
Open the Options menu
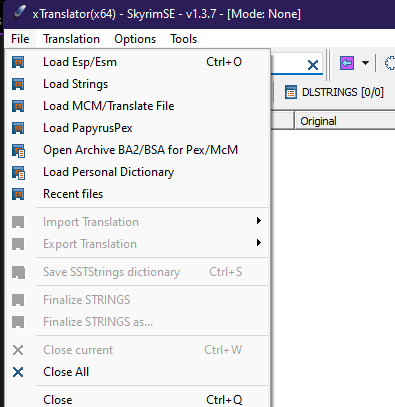tap(135, 39)
